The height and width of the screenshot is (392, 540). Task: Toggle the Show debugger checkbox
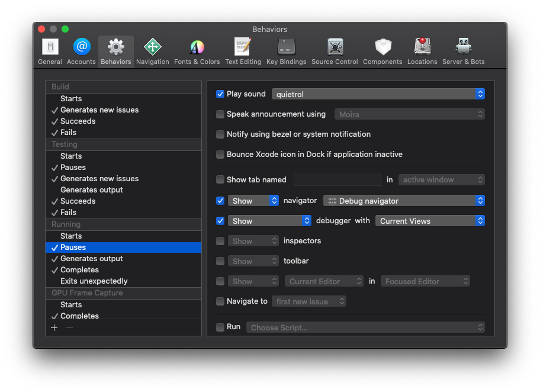(220, 221)
